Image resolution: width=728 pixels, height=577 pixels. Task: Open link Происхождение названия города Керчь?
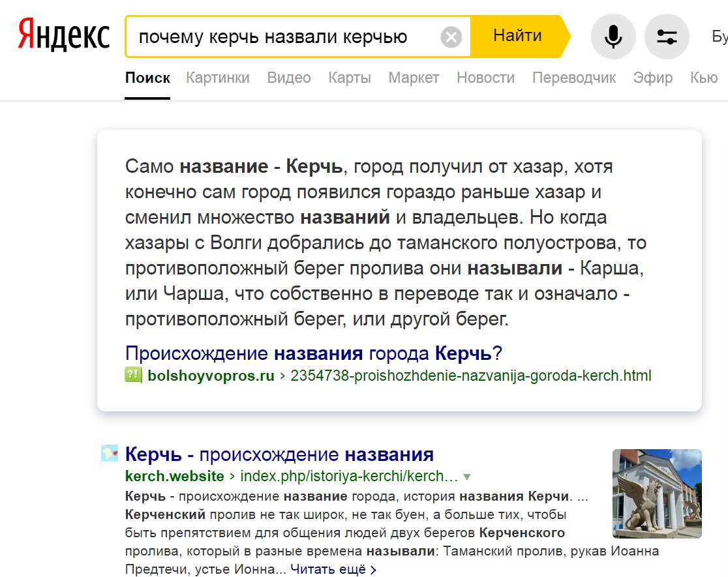click(x=313, y=353)
